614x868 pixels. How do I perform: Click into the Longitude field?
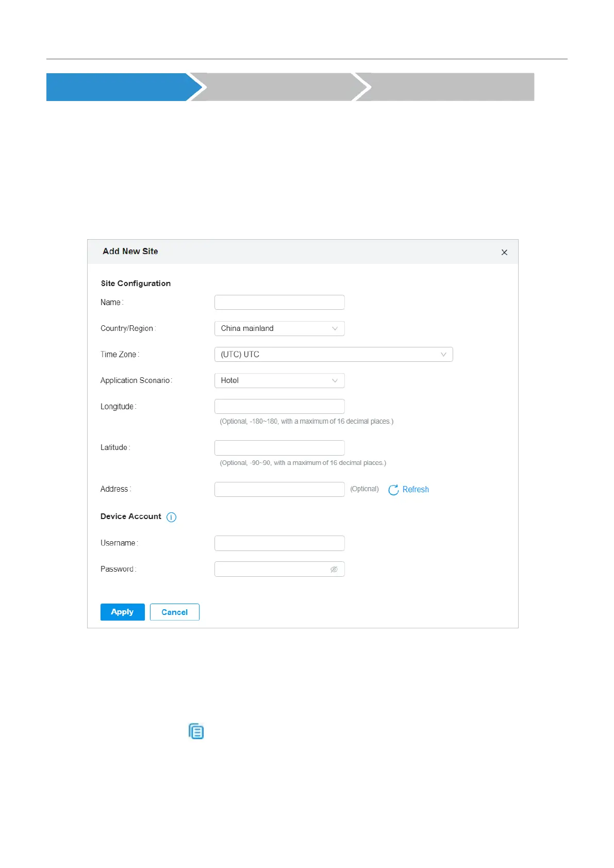point(279,407)
